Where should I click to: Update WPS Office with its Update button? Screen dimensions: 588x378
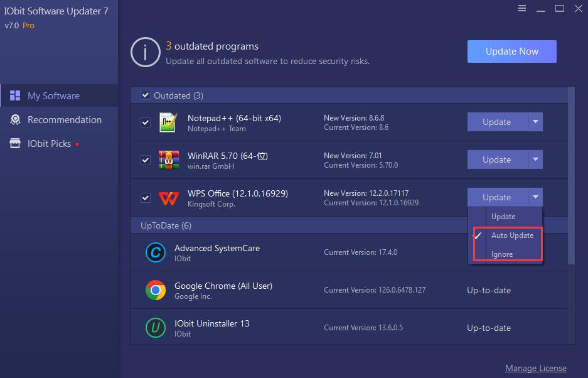[x=497, y=197]
